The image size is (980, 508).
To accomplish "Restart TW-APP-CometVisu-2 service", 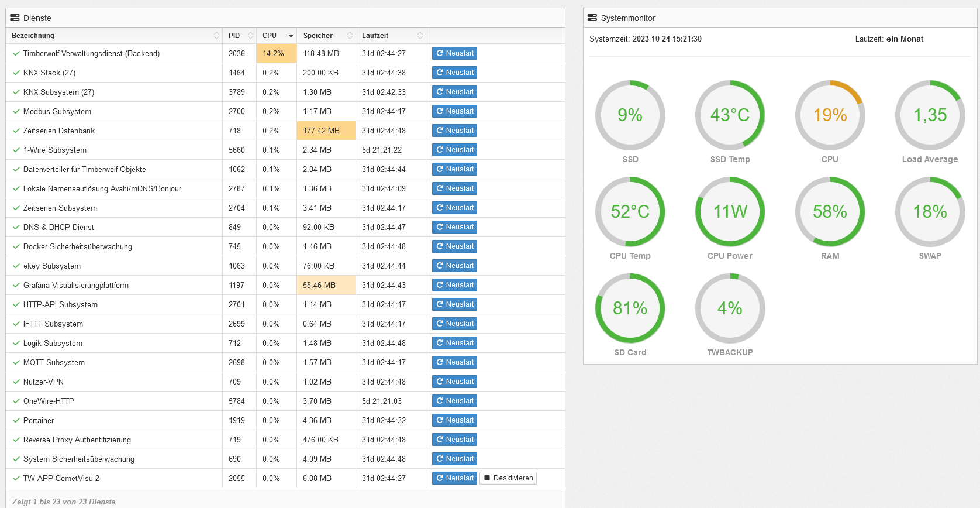I will click(x=454, y=478).
